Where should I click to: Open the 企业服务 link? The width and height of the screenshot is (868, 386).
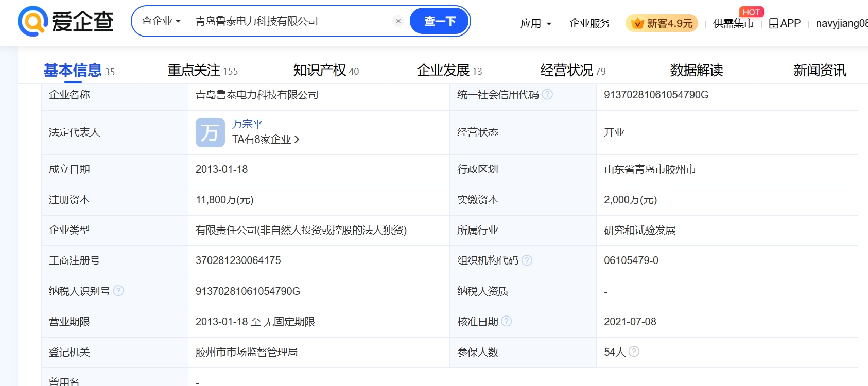pyautogui.click(x=589, y=23)
